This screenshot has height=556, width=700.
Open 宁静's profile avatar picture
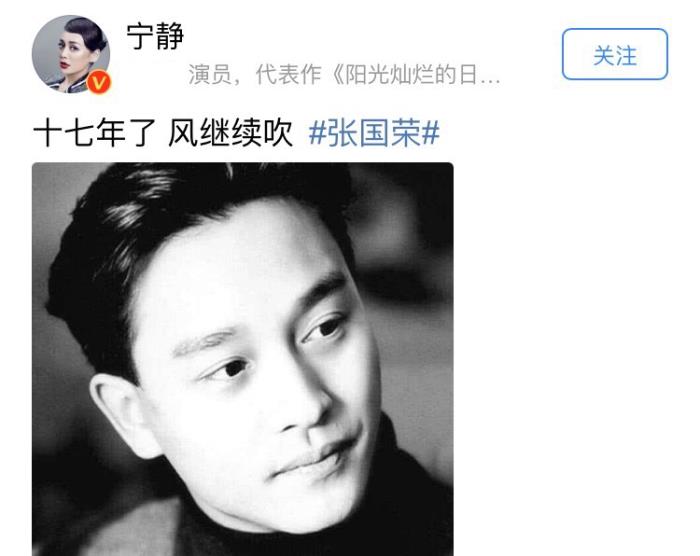click(x=71, y=54)
